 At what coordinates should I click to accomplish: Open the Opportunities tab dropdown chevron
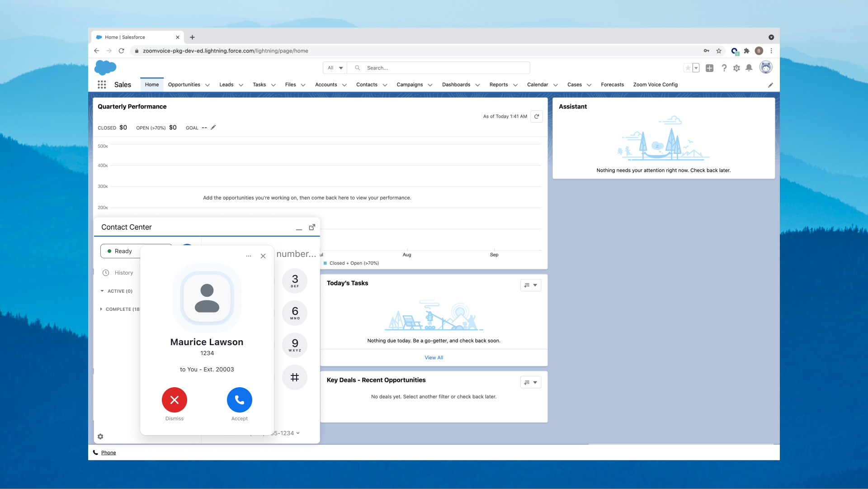[208, 85]
